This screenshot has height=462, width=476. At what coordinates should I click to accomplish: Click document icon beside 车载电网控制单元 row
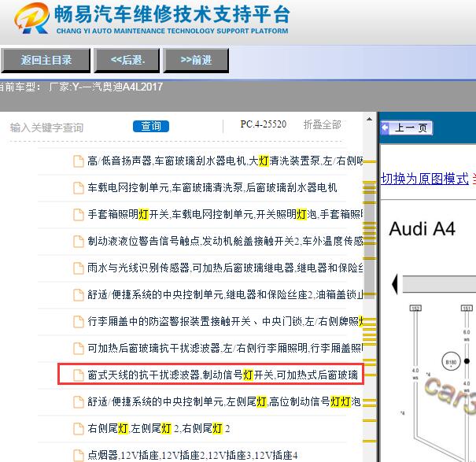click(x=79, y=188)
